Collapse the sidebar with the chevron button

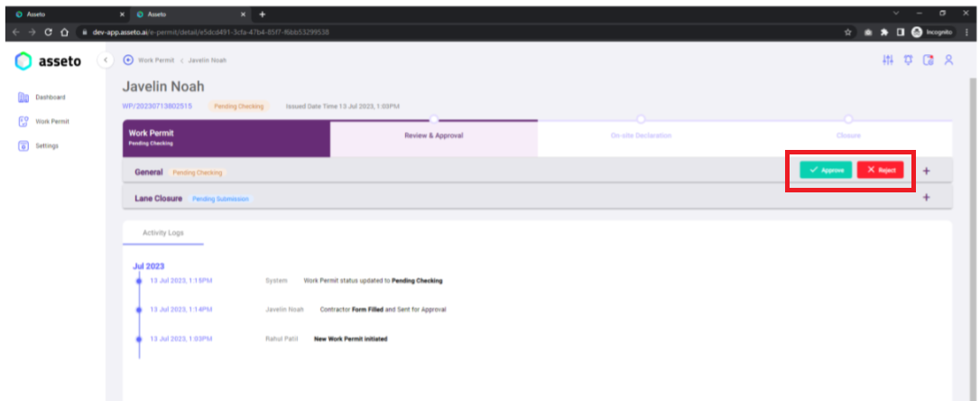pos(106,60)
